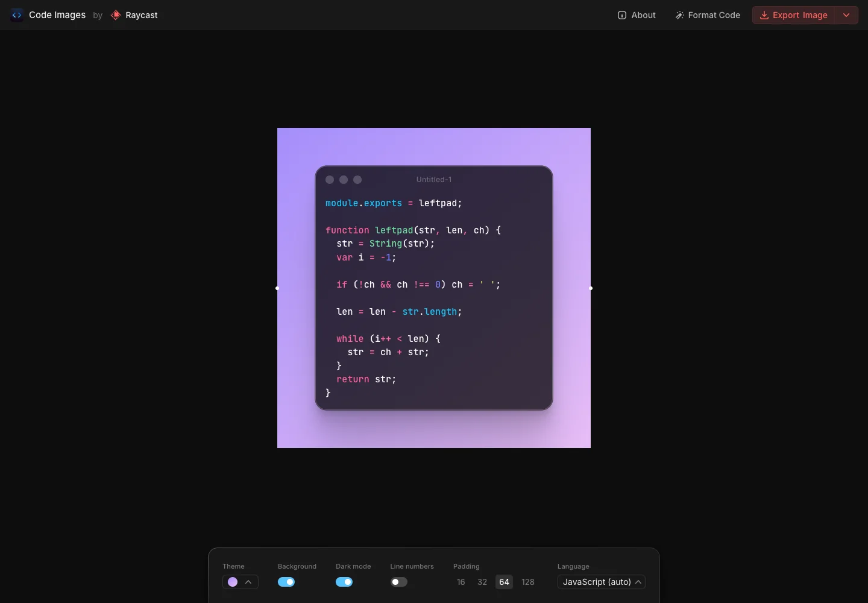Click the 'str = ch + str;' line
The width and height of the screenshot is (868, 603).
[388, 352]
